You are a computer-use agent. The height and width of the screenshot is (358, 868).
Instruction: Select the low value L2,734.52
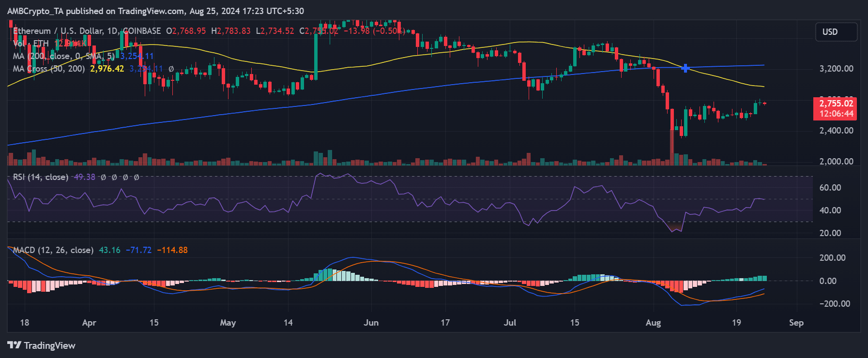(274, 31)
